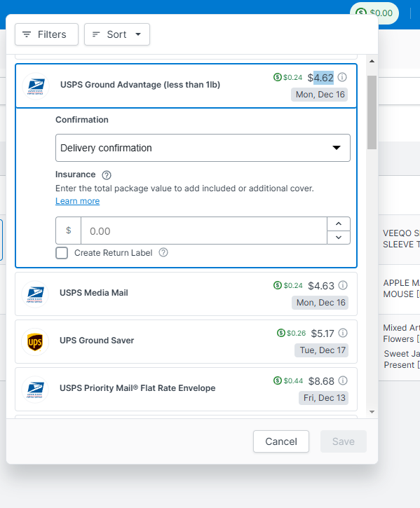420x508 pixels.
Task: Click the $0.00 balance badge
Action: click(374, 13)
